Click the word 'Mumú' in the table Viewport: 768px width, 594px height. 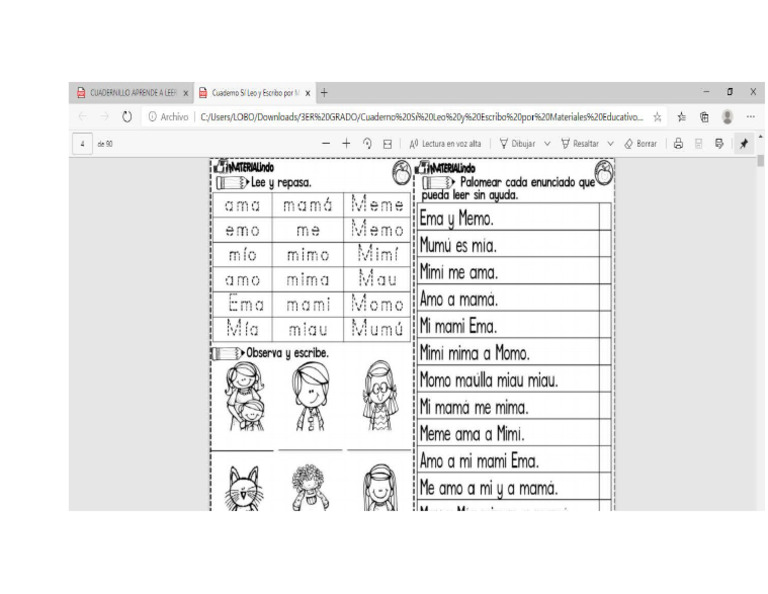coord(377,328)
